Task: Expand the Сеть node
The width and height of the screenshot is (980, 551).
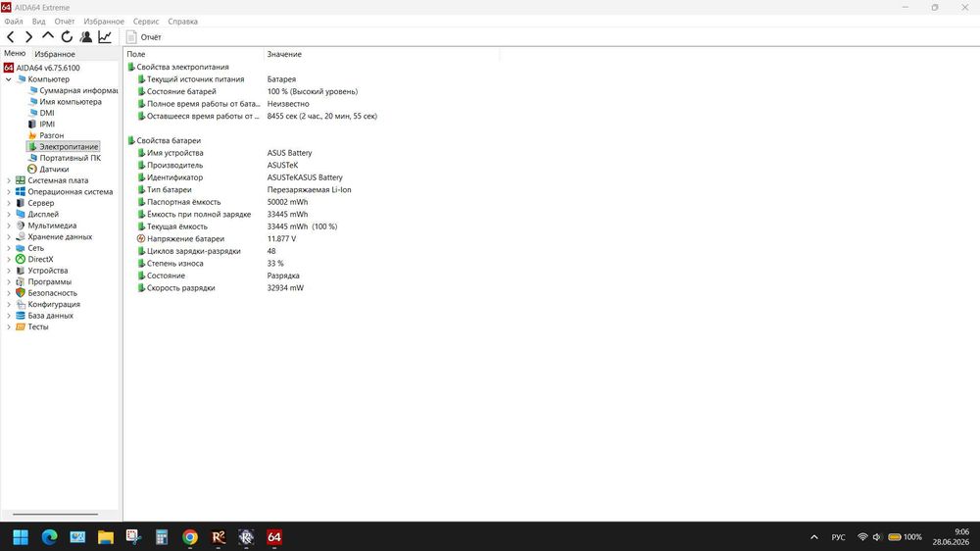Action: click(8, 248)
